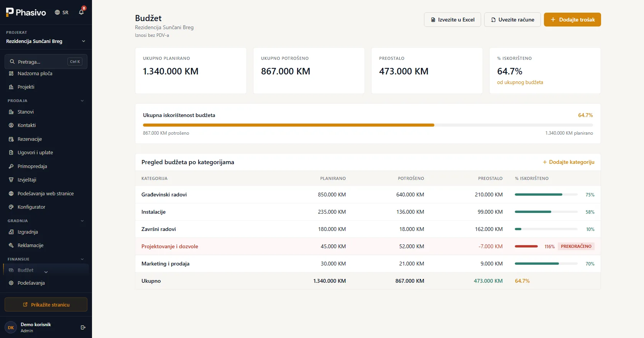
Task: Focus the Pretraga search field
Action: (x=46, y=61)
